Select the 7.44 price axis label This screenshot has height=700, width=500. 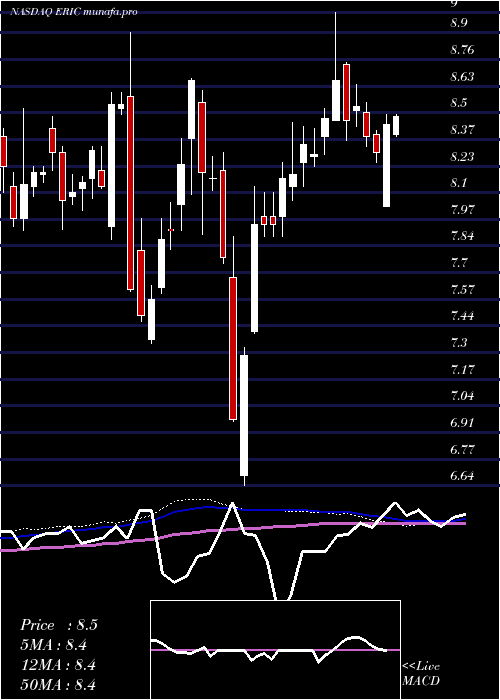click(462, 316)
